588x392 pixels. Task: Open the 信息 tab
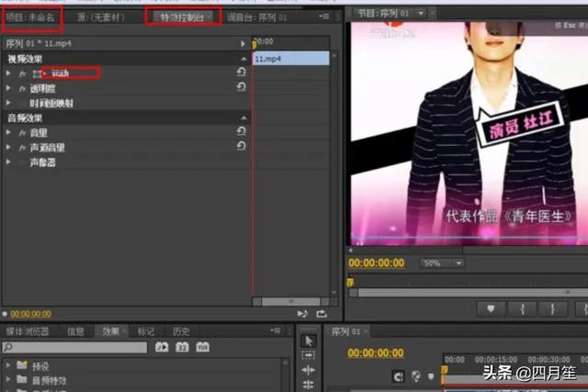coord(75,331)
